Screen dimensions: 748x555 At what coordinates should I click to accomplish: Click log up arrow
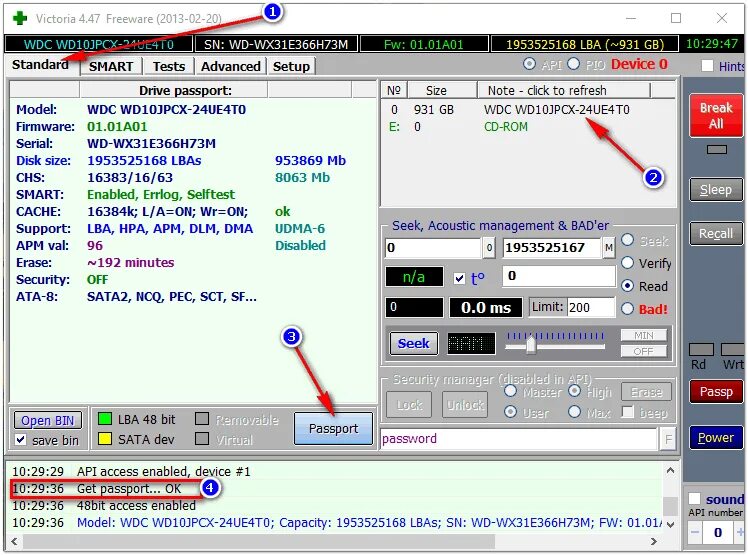(x=670, y=471)
